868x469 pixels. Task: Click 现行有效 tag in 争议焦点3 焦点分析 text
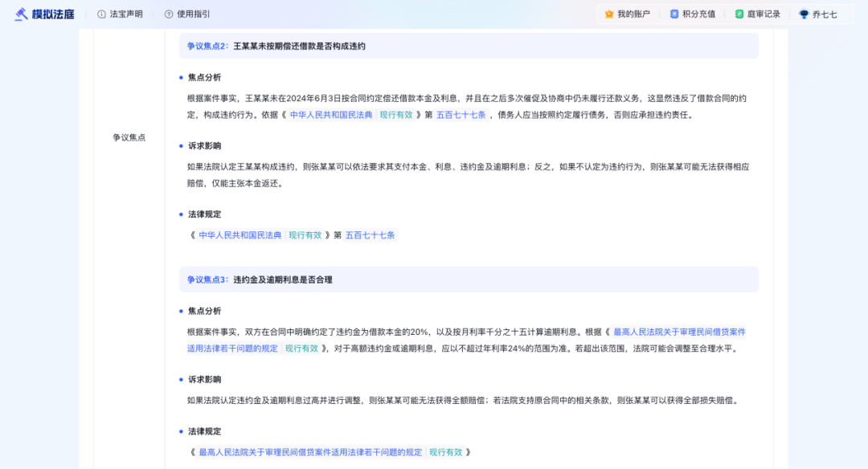(x=301, y=349)
